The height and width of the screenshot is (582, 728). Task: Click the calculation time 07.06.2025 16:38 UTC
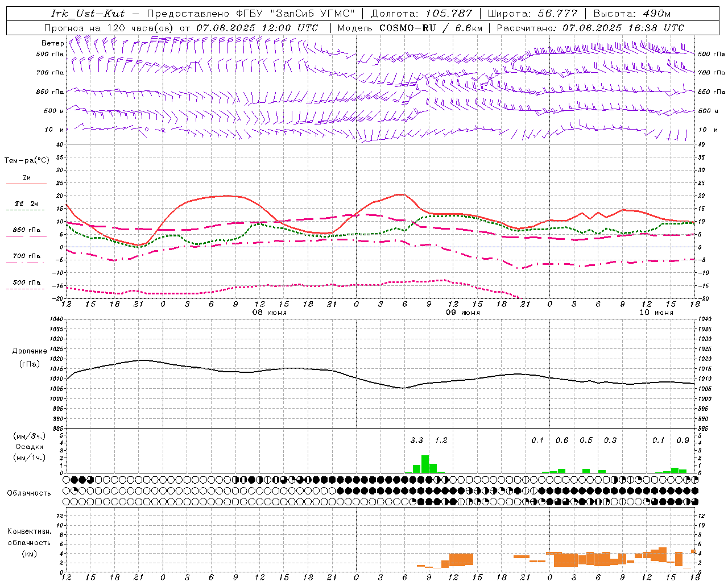tap(623, 28)
